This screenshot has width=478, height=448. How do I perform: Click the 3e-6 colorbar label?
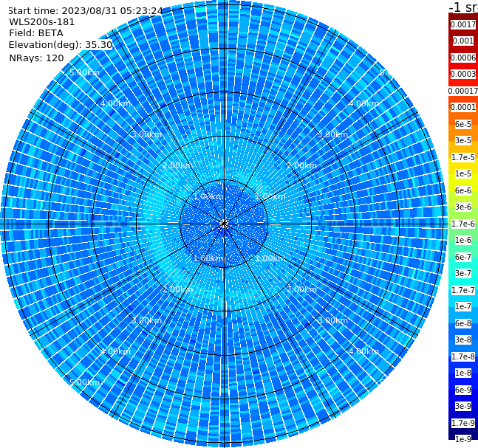click(x=463, y=207)
